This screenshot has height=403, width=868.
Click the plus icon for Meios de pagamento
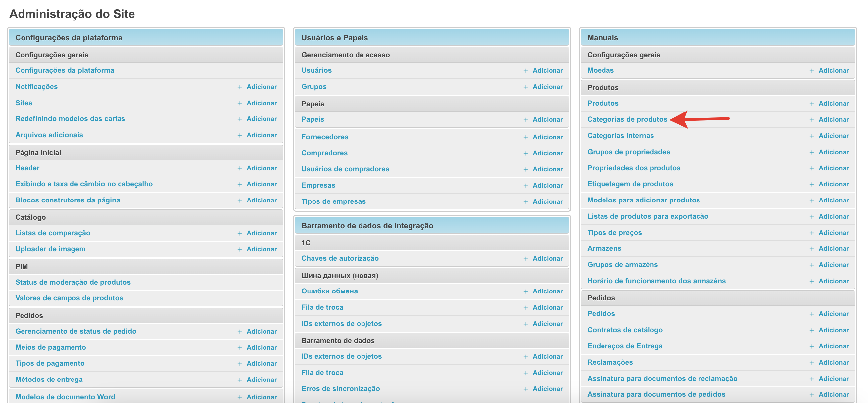pos(240,348)
